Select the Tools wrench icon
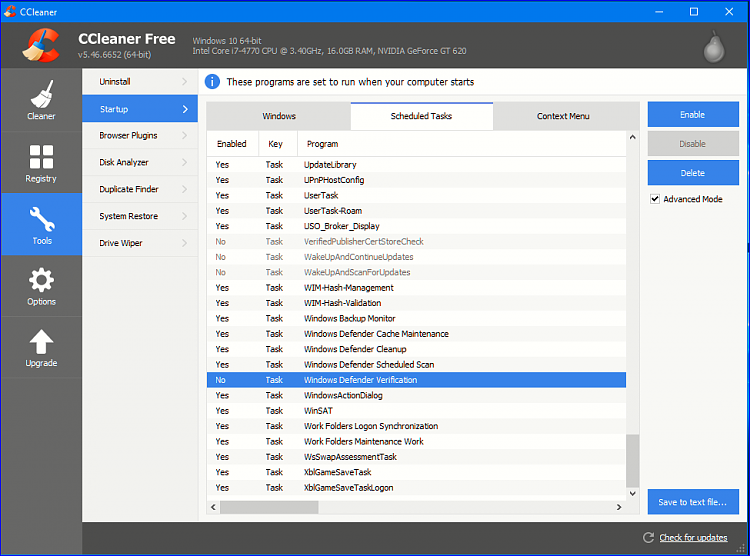Screen dimensions: 750x556 (42, 219)
